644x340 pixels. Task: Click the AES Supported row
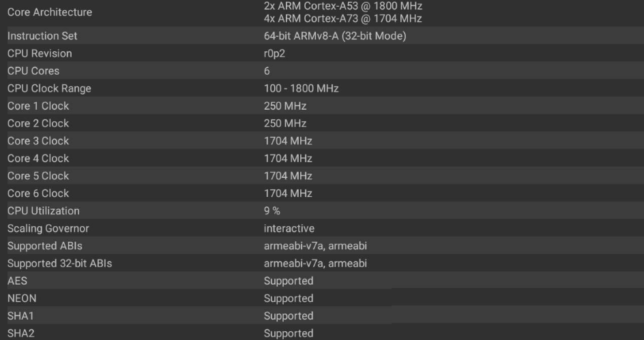coord(322,281)
